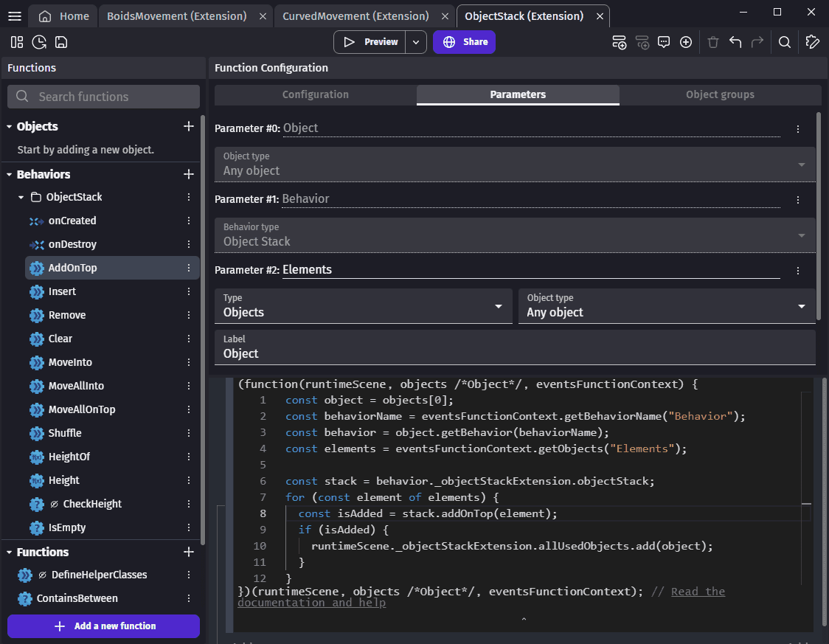Click the Add a new function button
This screenshot has height=644, width=829.
click(x=104, y=626)
